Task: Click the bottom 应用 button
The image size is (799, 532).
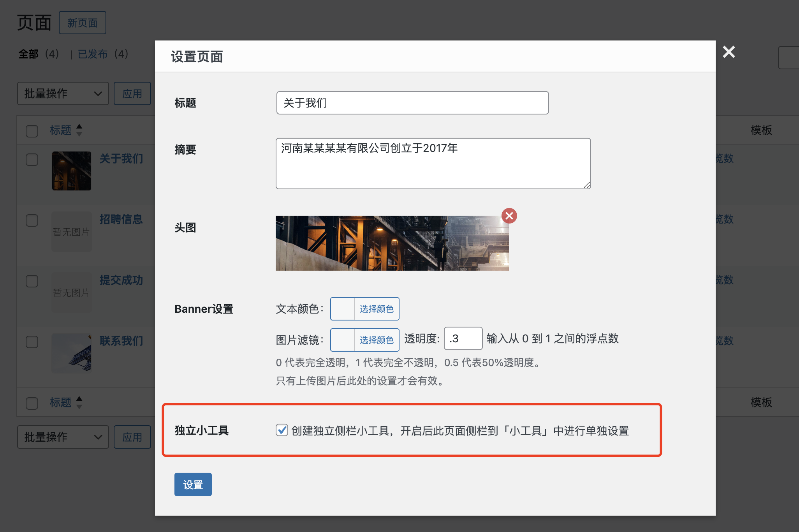Action: [132, 437]
